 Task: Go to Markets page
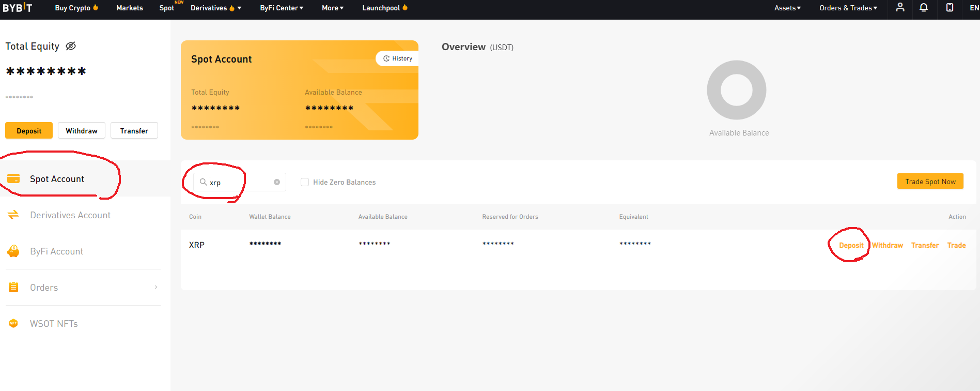[x=130, y=8]
